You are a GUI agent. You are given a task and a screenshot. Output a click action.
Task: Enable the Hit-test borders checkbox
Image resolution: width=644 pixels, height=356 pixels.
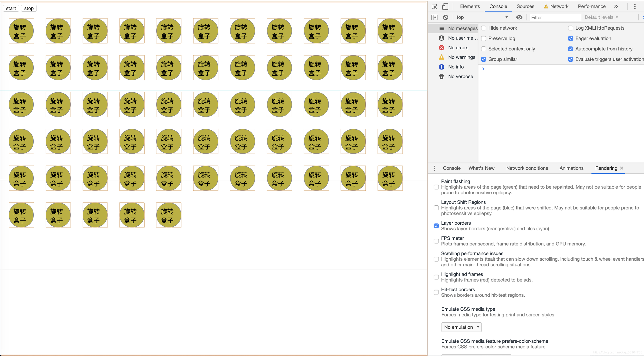[436, 293]
